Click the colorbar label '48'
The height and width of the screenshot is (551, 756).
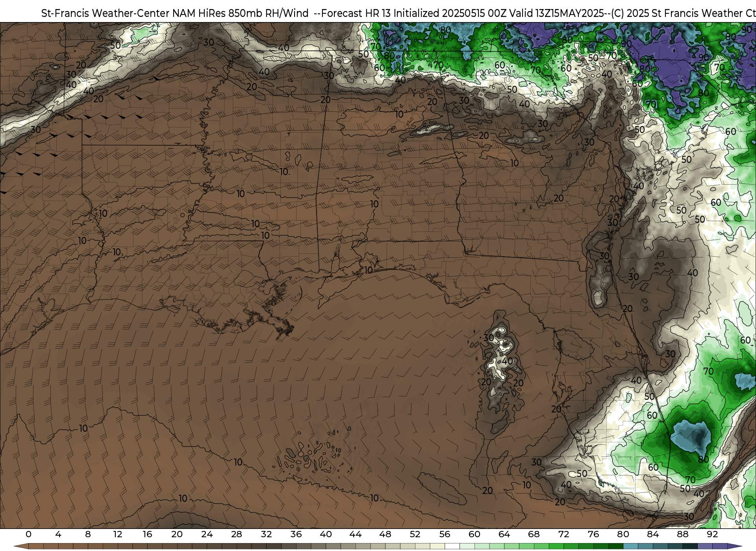(x=385, y=534)
